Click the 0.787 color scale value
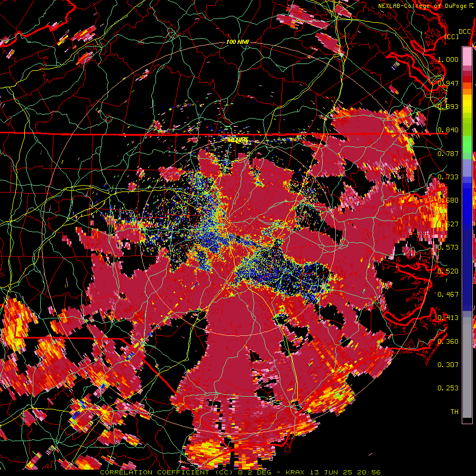476x476 pixels. coord(448,153)
